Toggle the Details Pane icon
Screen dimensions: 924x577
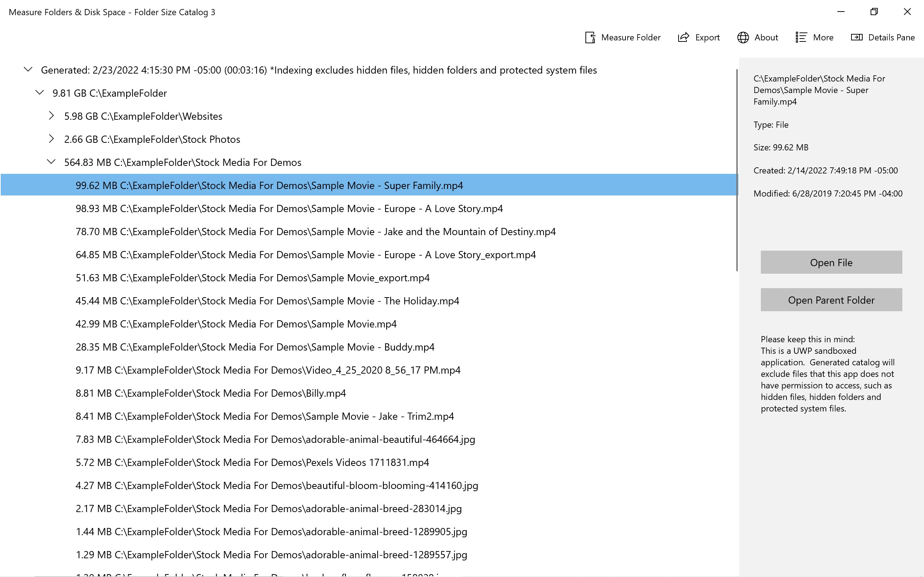tap(857, 38)
